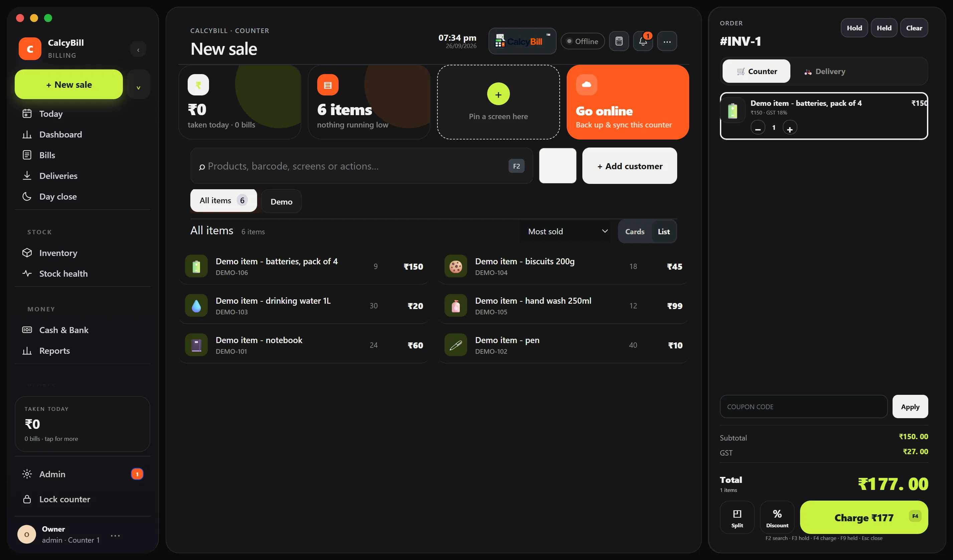The height and width of the screenshot is (560, 953).
Task: Open Lock counter in sidebar
Action: click(82, 499)
